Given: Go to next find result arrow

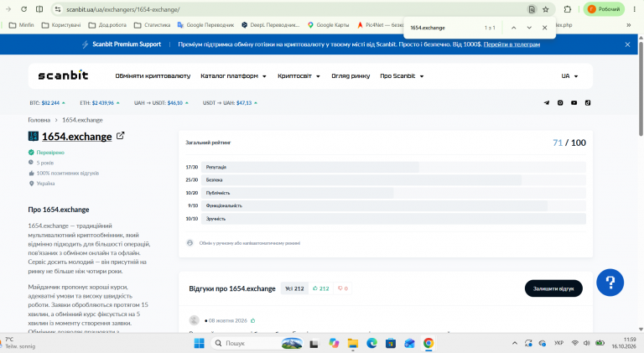Looking at the screenshot, I should (529, 28).
